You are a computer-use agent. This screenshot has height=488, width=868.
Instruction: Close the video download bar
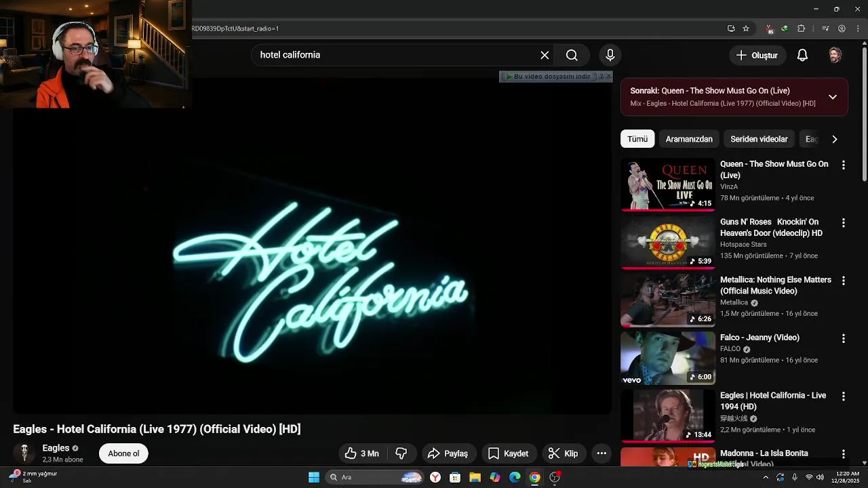coord(608,77)
